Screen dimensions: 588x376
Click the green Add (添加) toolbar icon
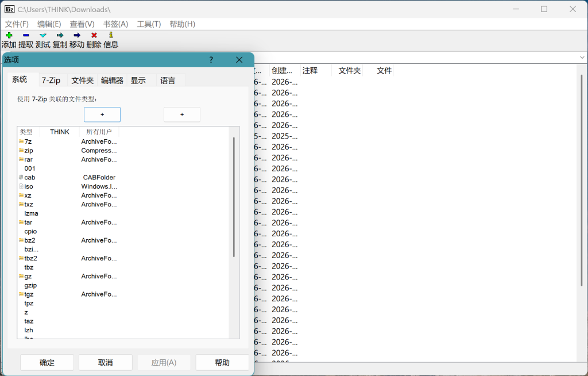click(9, 36)
